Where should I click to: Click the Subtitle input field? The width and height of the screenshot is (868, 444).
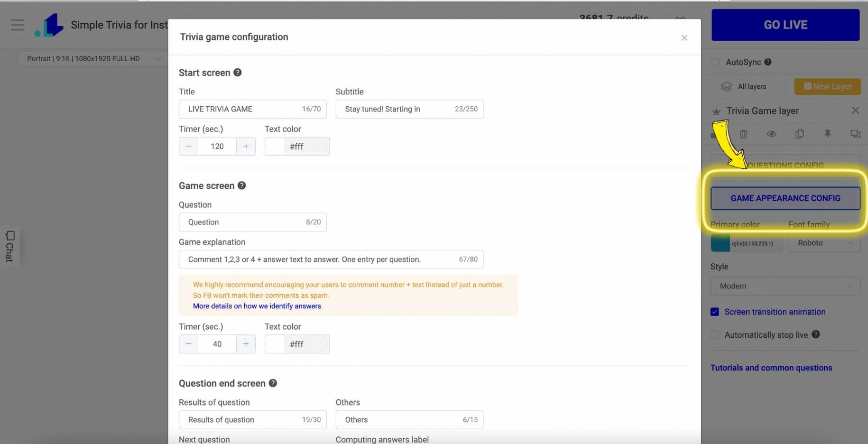point(409,109)
